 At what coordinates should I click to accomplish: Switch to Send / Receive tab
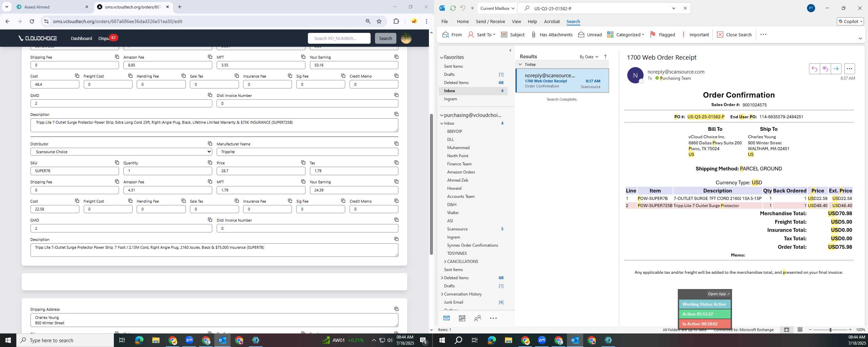[490, 21]
